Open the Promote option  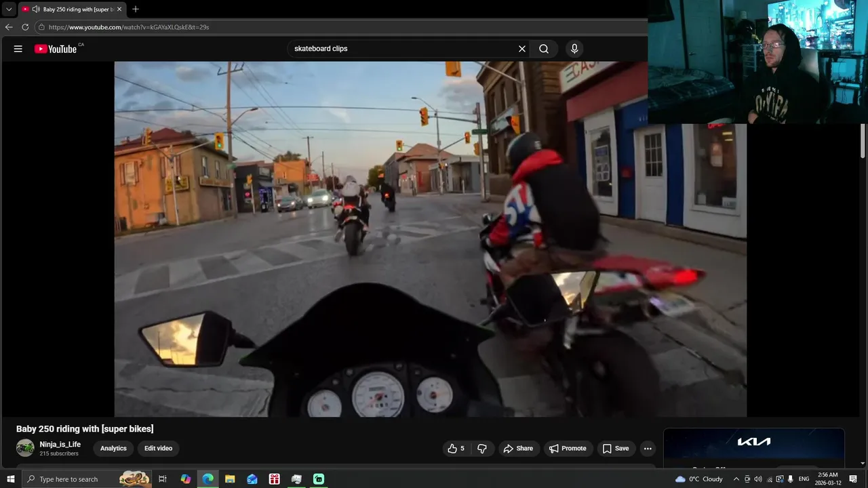tap(568, 449)
